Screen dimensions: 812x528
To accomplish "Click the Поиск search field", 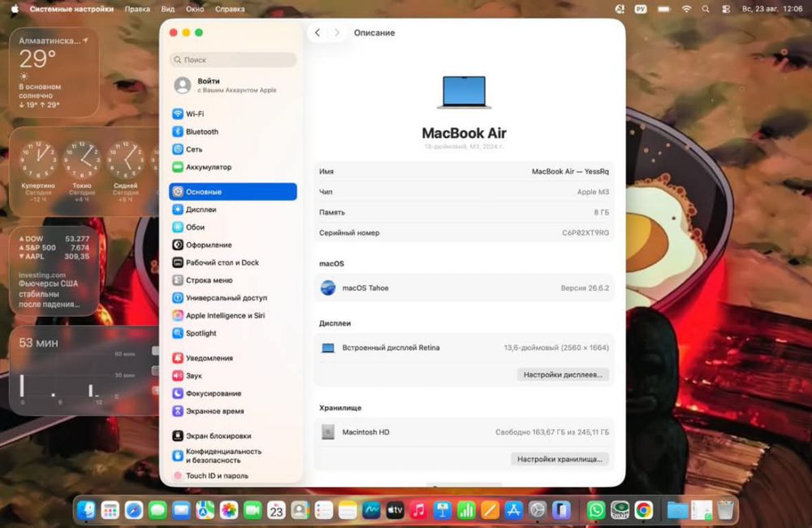I will [233, 59].
